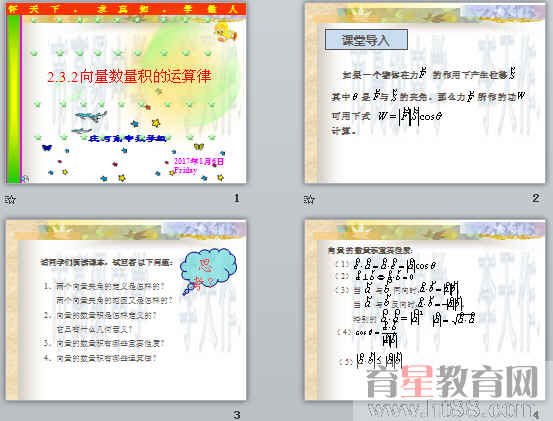The width and height of the screenshot is (553, 421).
Task: Click the animation star icon under slide 1
Action: click(x=10, y=200)
